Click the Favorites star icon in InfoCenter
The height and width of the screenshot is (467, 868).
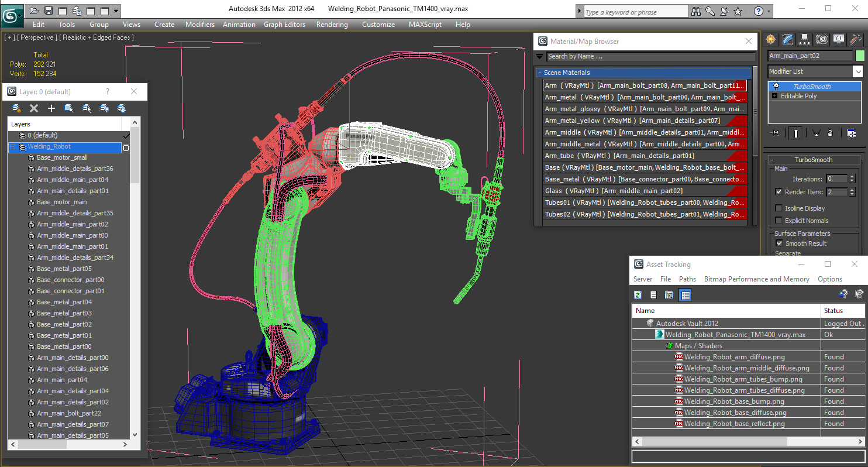[x=738, y=11]
